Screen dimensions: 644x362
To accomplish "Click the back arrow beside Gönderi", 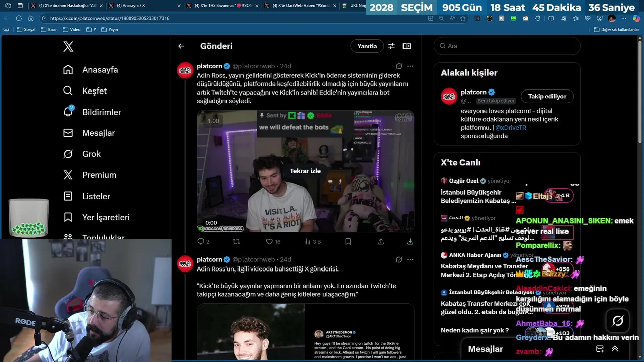I will pos(181,46).
